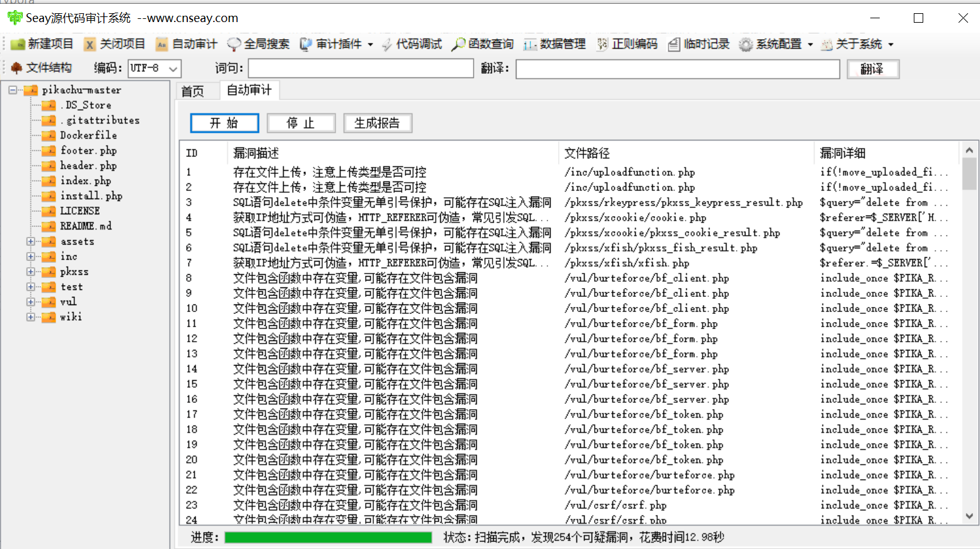Click the header.php file icon
Image resolution: width=980 pixels, height=549 pixels.
tap(49, 166)
